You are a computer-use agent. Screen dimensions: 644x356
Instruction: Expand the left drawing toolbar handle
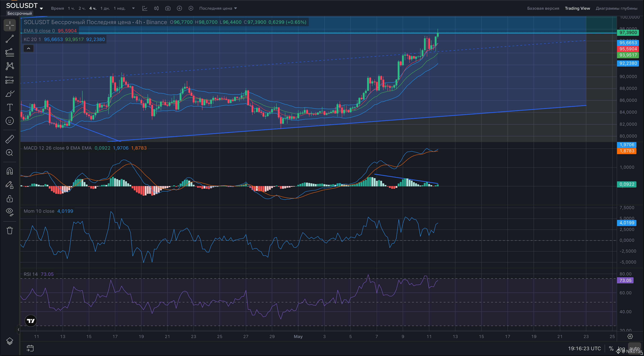18,330
